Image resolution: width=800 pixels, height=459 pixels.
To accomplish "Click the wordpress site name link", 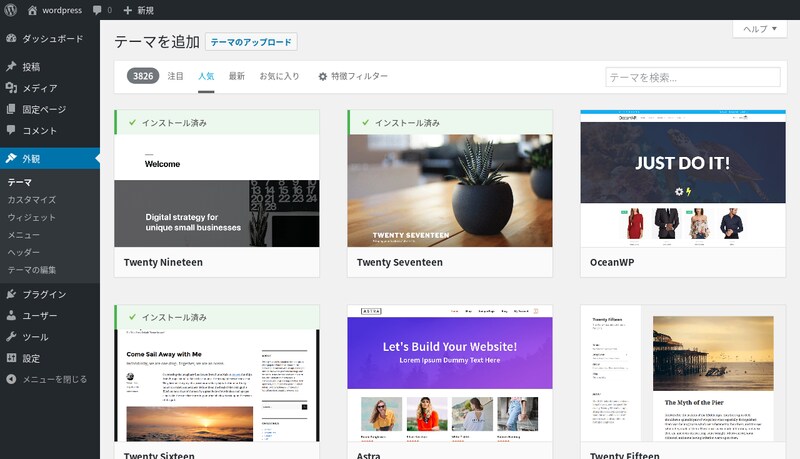I will click(62, 10).
